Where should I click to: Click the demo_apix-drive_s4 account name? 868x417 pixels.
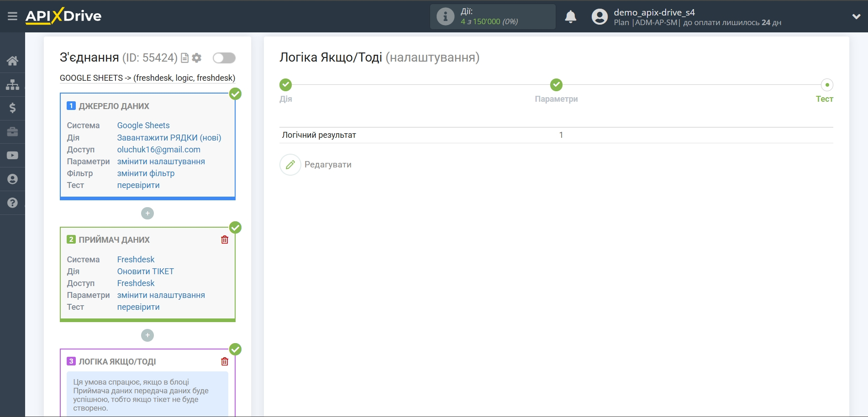click(x=654, y=12)
